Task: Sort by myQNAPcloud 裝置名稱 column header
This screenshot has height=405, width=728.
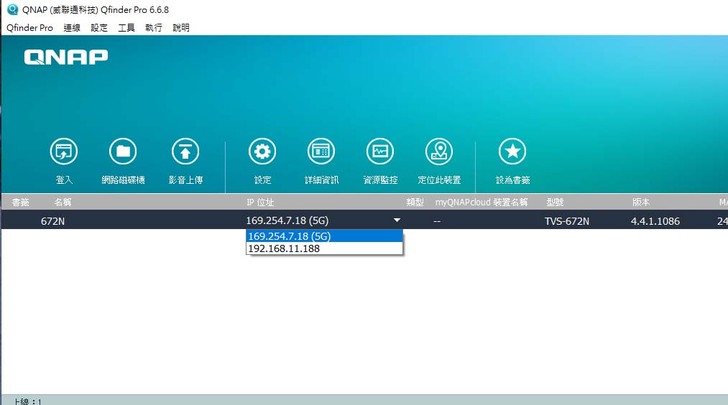Action: (x=481, y=202)
